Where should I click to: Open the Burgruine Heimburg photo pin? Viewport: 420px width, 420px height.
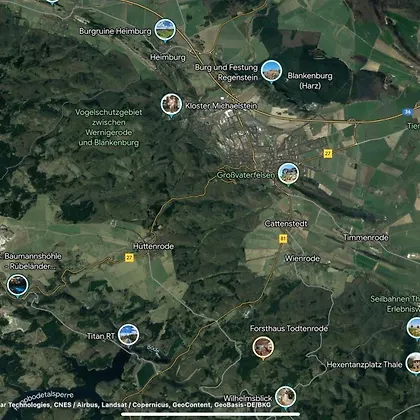(x=165, y=30)
